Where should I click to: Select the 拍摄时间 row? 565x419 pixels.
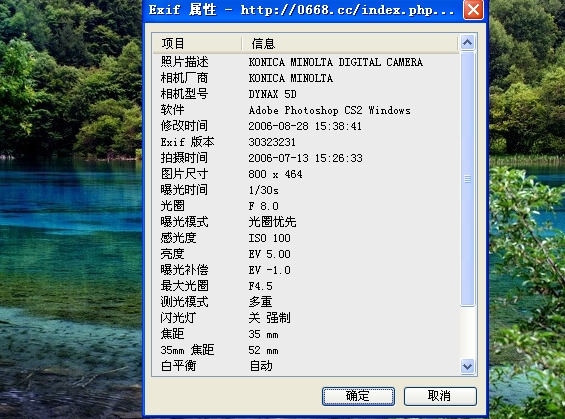306,158
